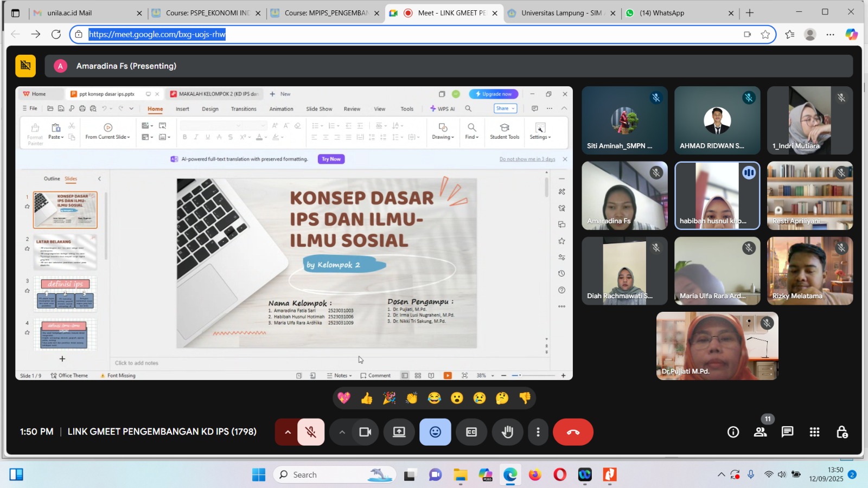868x488 pixels.
Task: Raise hand in the meeting
Action: [507, 432]
